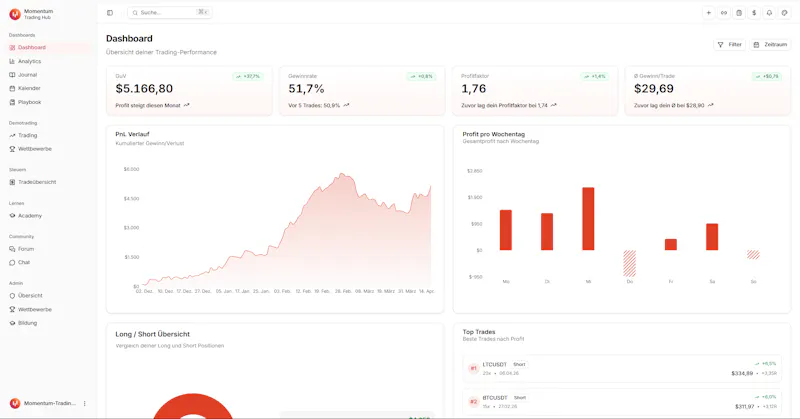Image resolution: width=800 pixels, height=419 pixels.
Task: Click the trend arrow after 'Profit steigt diesen Monat'
Action: coord(187,105)
